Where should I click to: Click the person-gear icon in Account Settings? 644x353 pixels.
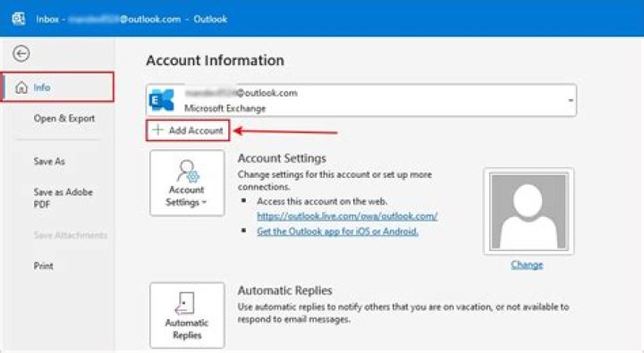[x=188, y=171]
